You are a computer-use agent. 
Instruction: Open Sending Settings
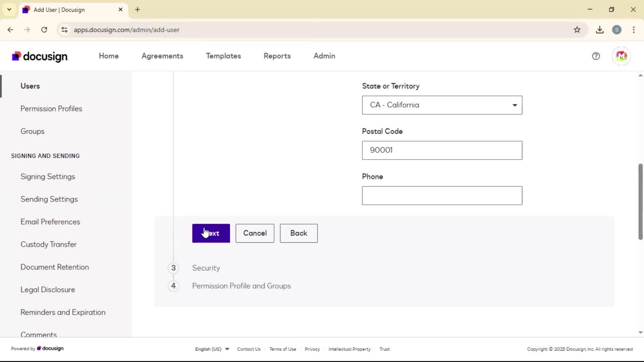pyautogui.click(x=49, y=199)
